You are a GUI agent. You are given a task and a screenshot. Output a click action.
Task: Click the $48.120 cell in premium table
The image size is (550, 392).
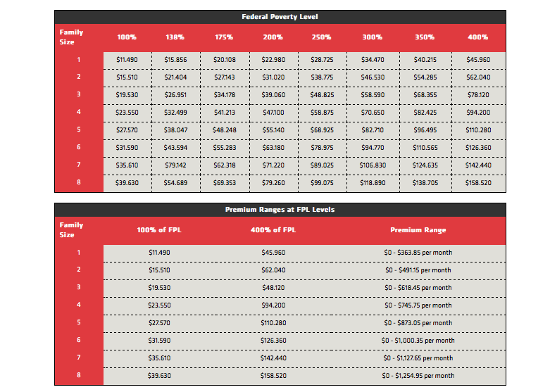point(273,288)
